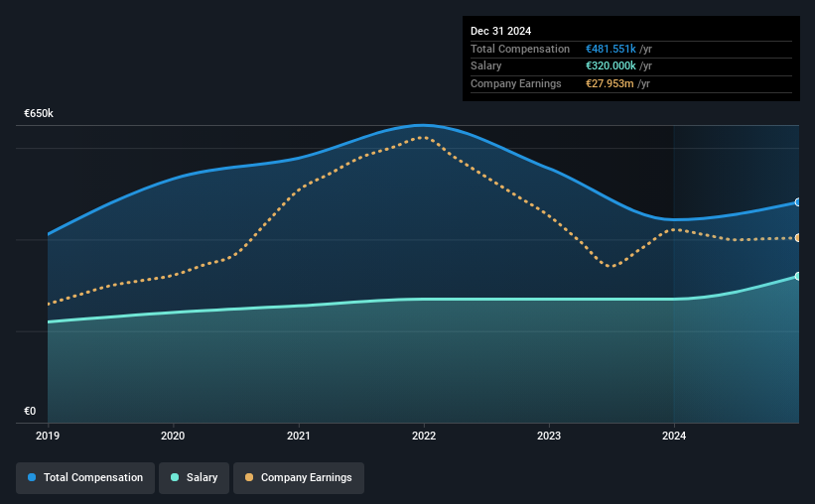815x504 pixels.
Task: Select the 2023 x-axis label
Action: pyautogui.click(x=549, y=436)
